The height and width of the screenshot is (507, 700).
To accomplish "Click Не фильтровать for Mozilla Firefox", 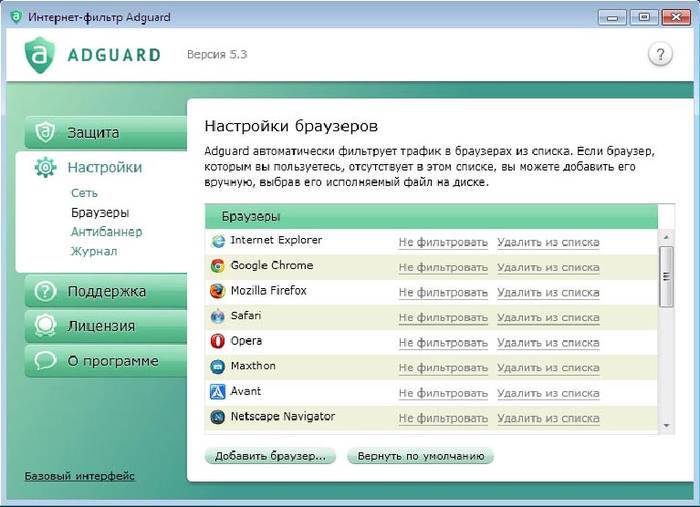I will (443, 292).
